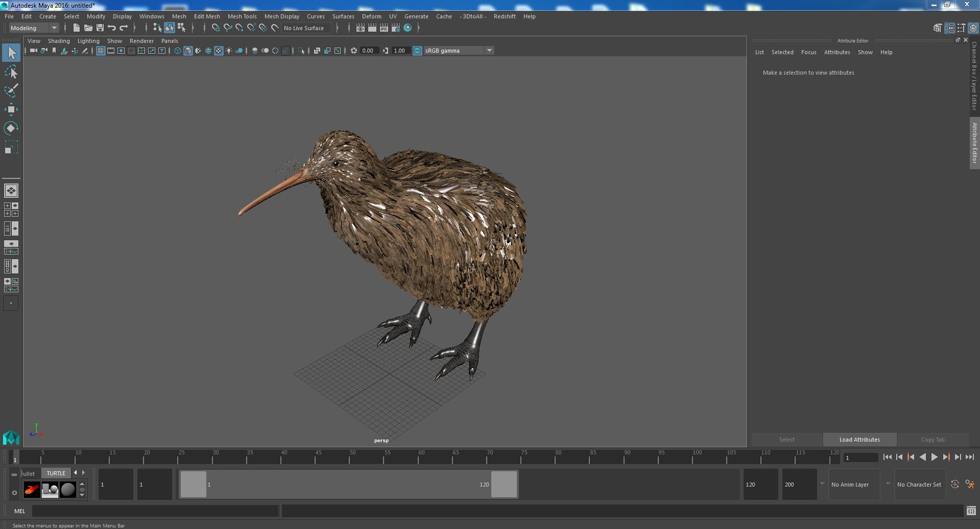980x529 pixels.
Task: Show the Channel Box layers icon
Action: click(x=973, y=28)
